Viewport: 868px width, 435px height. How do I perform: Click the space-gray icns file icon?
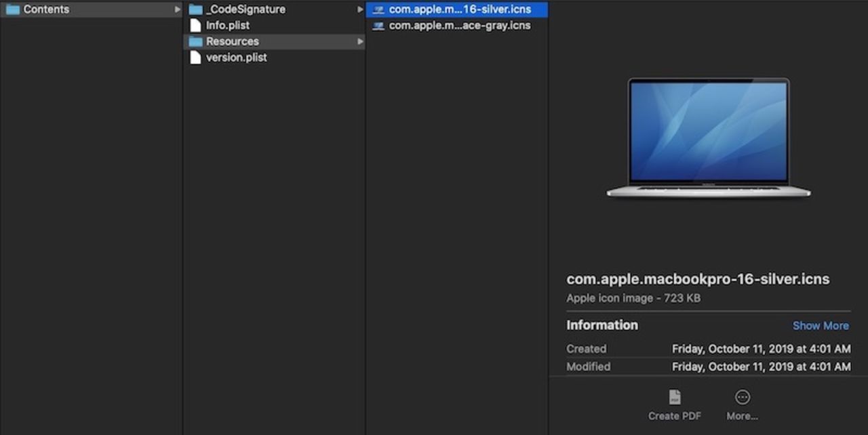point(379,25)
